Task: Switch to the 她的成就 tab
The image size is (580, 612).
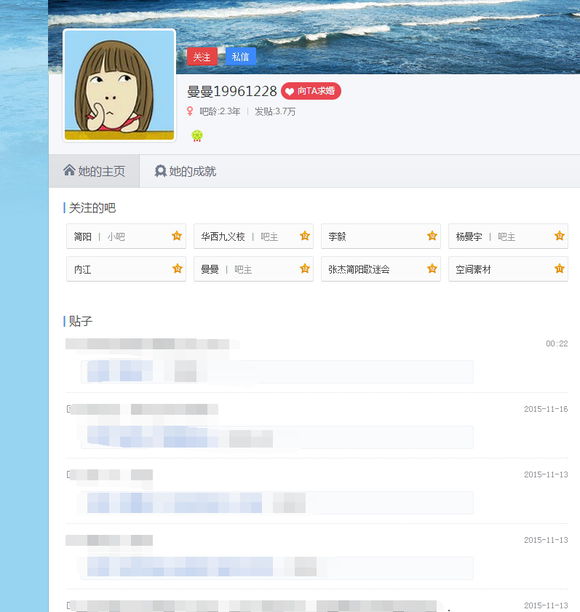Action: 185,171
